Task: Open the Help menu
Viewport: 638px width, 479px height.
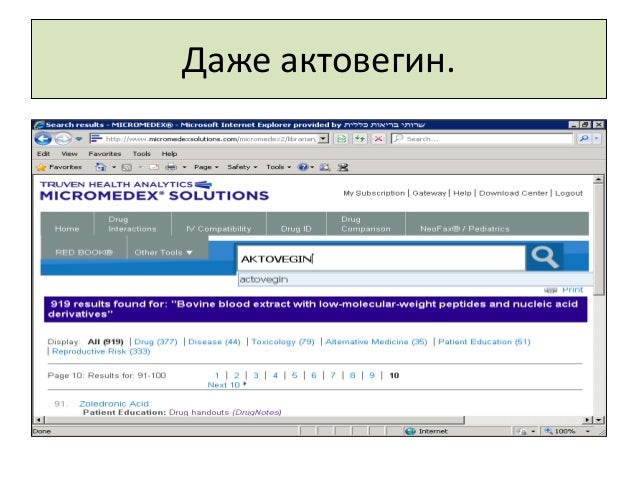Action: [169, 153]
